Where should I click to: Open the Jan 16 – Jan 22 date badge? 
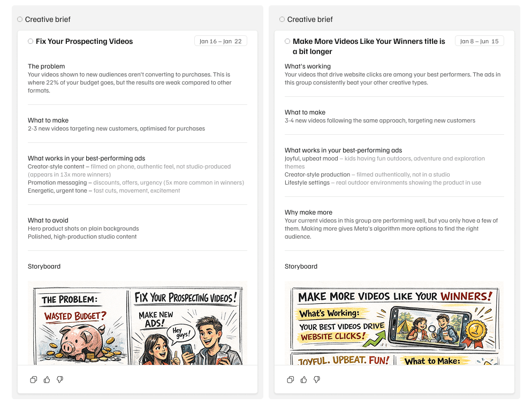point(221,41)
